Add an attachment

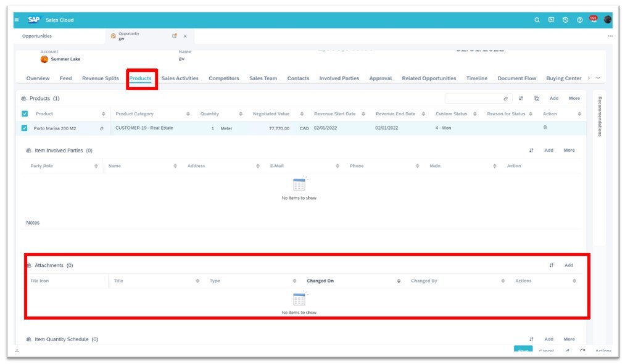point(569,265)
